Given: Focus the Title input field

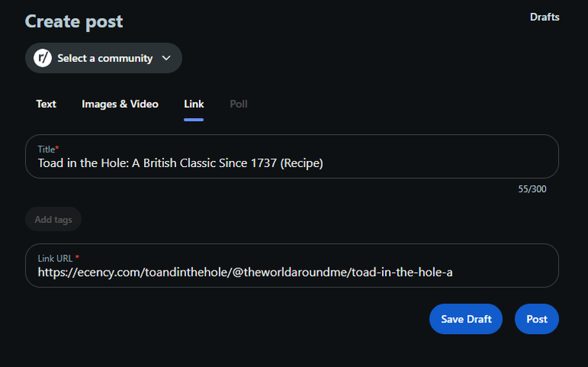Looking at the screenshot, I should click(x=292, y=156).
